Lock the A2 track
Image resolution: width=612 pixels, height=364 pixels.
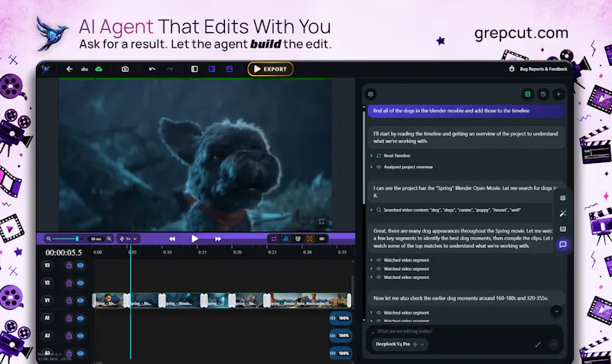point(69,336)
